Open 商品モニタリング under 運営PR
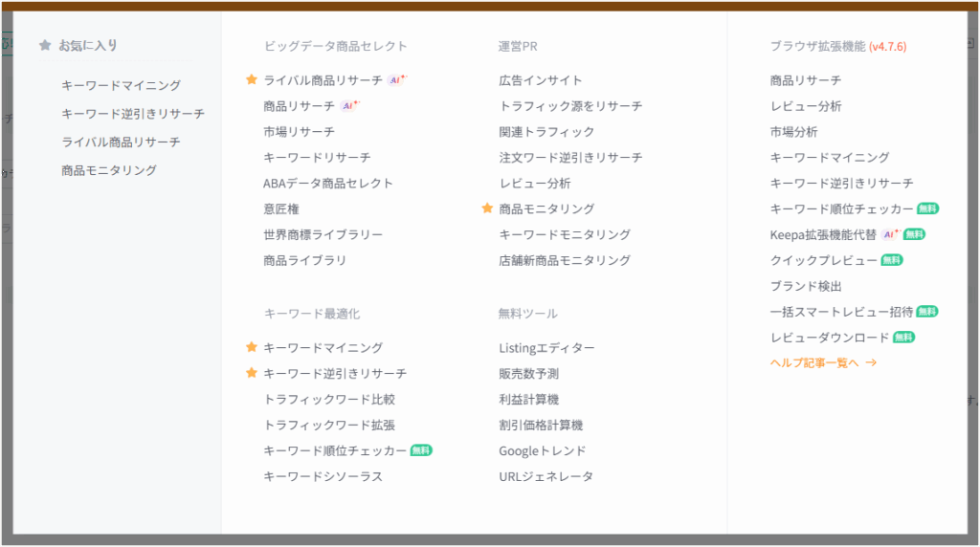The image size is (980, 547). click(x=546, y=208)
